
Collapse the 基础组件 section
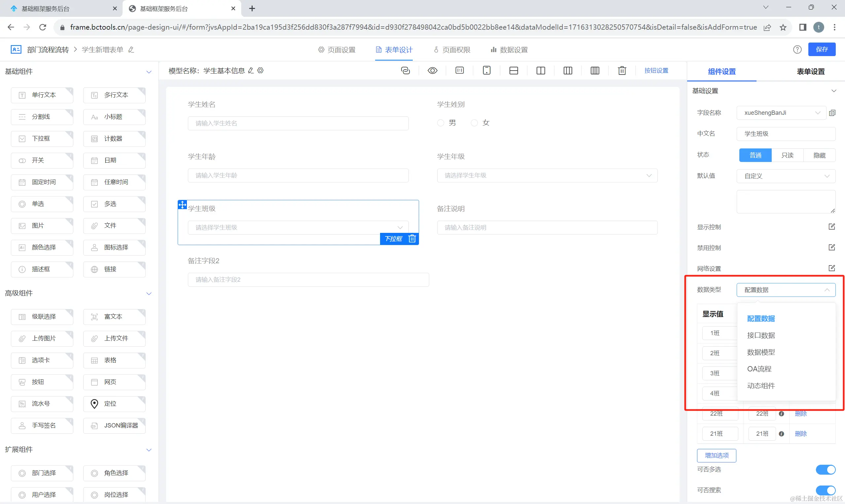(x=149, y=72)
